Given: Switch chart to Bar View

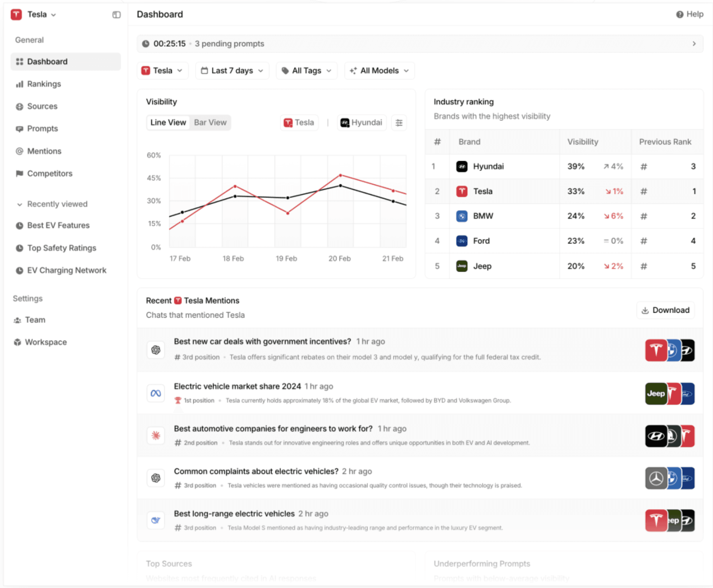Looking at the screenshot, I should pyautogui.click(x=210, y=123).
